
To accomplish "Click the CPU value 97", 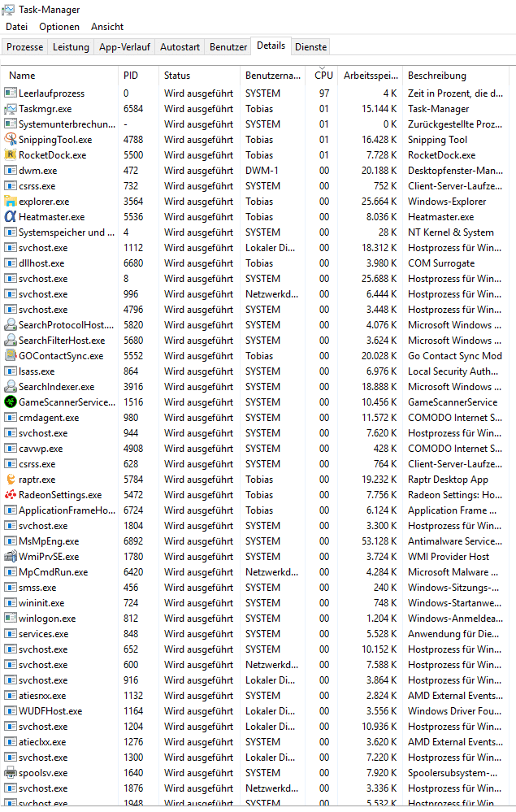I will pos(324,93).
